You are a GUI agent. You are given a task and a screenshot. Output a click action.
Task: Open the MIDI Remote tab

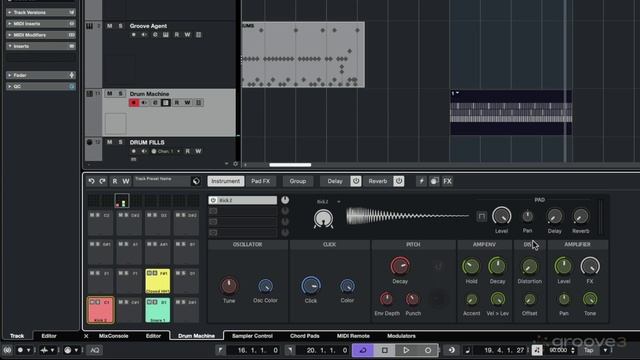coord(353,336)
